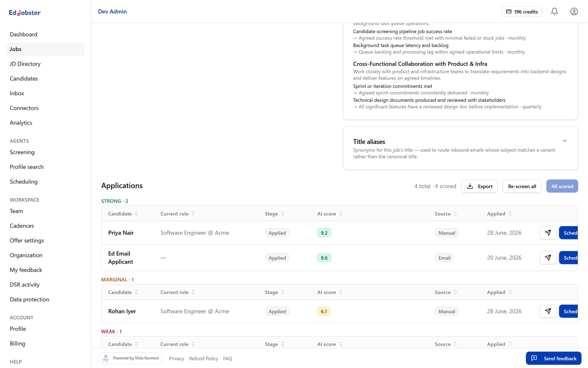Send message to Priya Nair

click(x=548, y=233)
